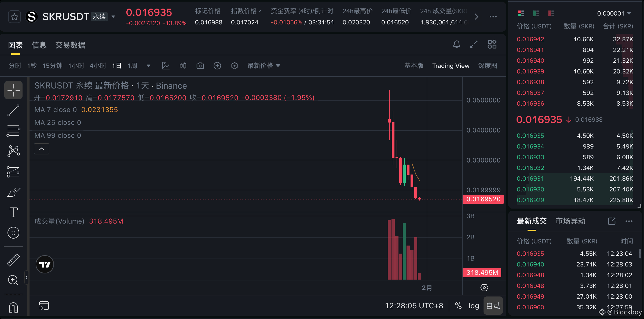Open the ruler measure tool
The height and width of the screenshot is (319, 644).
click(x=13, y=260)
